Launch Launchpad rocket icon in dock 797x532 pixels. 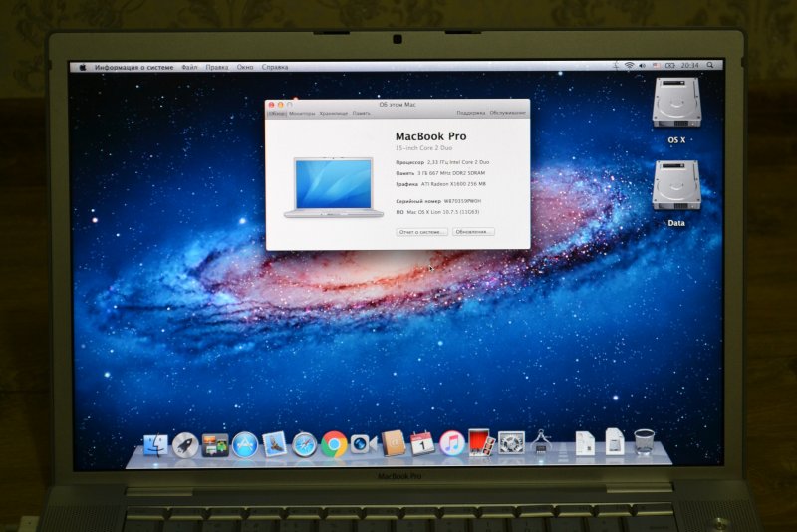(x=184, y=444)
